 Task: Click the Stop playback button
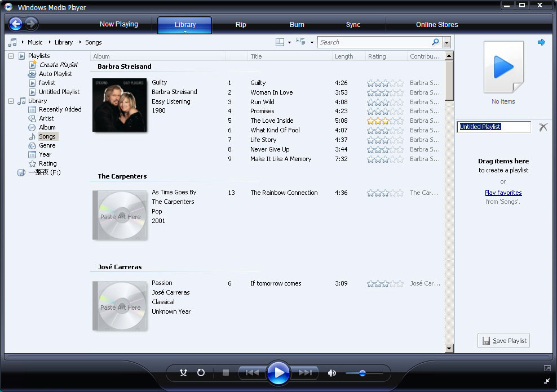(x=226, y=372)
